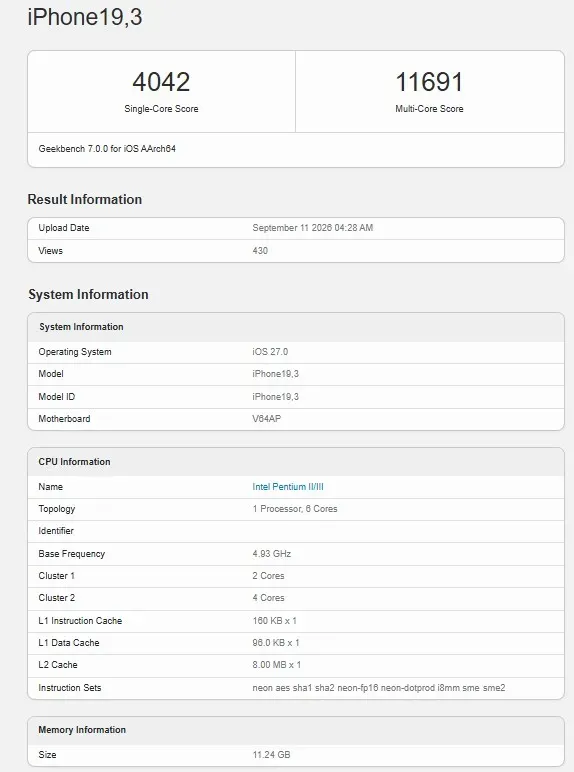Select the 2 Cores value
Image resolution: width=574 pixels, height=772 pixels.
click(268, 576)
